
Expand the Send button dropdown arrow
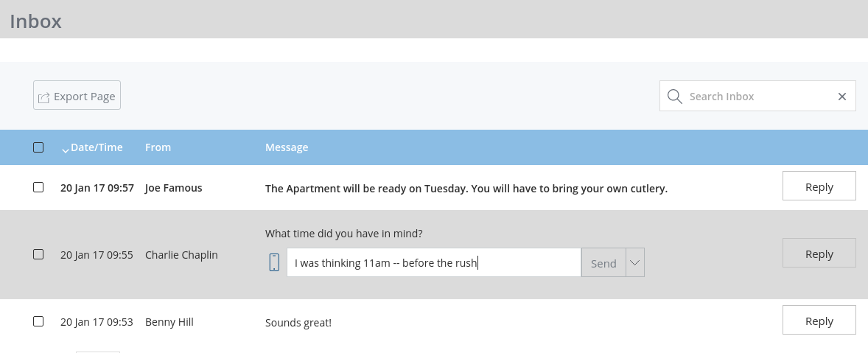[x=635, y=262]
